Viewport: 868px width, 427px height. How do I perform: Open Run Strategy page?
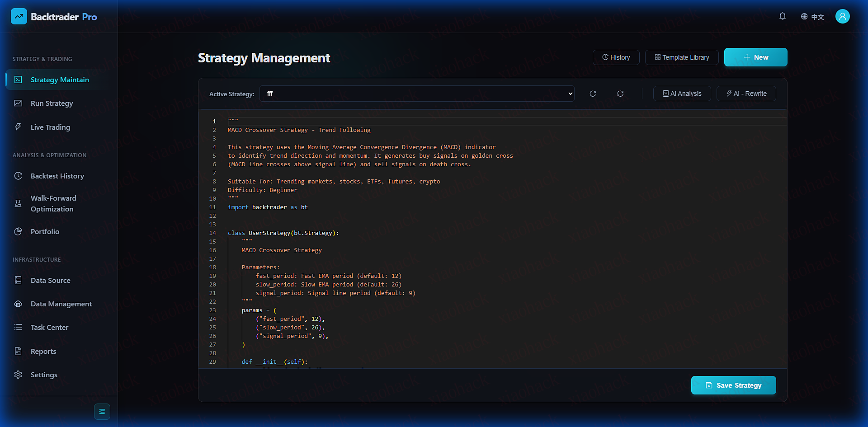(x=52, y=103)
